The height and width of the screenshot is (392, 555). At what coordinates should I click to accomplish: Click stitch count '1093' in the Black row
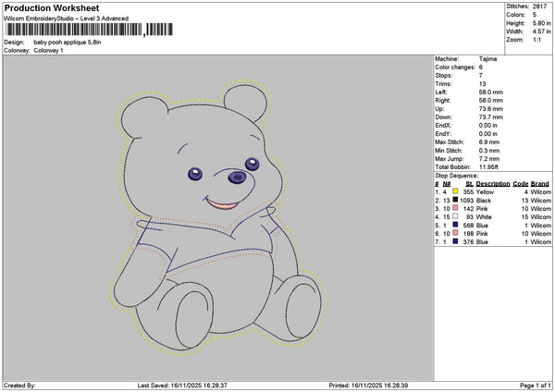coord(466,201)
